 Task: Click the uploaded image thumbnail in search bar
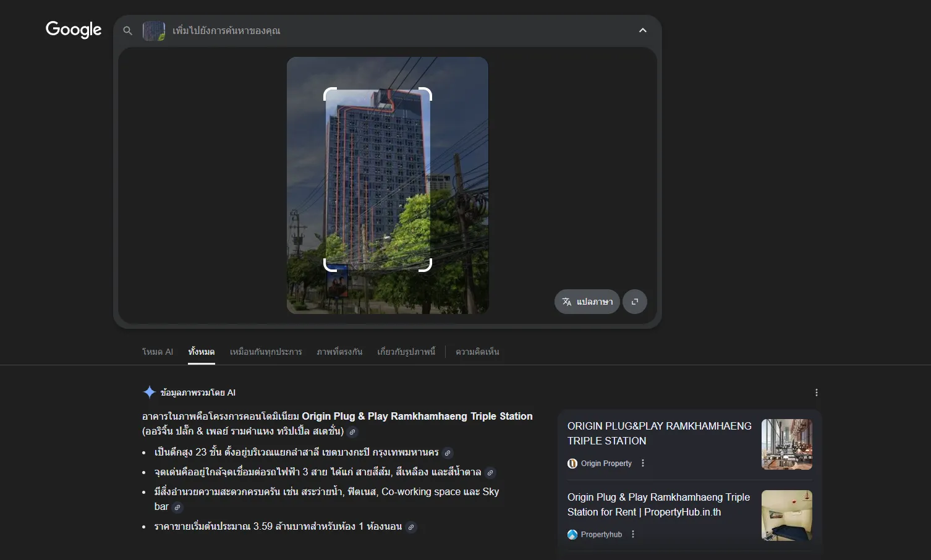tap(154, 31)
